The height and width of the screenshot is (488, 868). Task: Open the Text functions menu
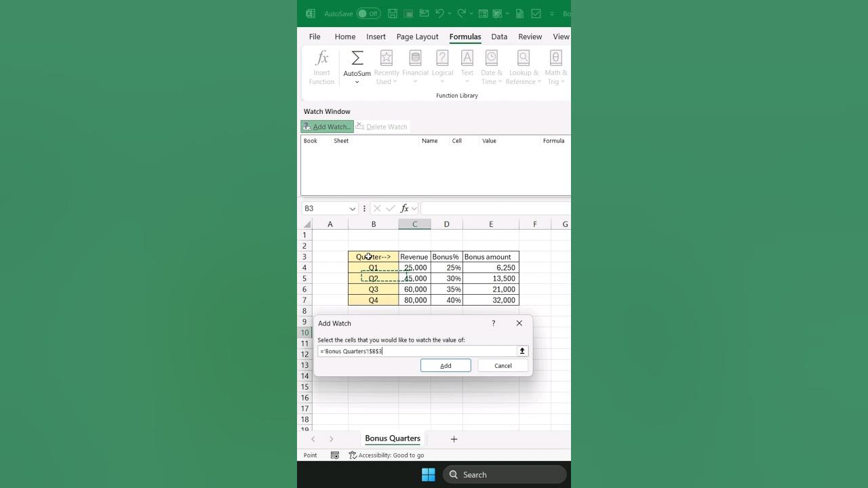tap(467, 67)
